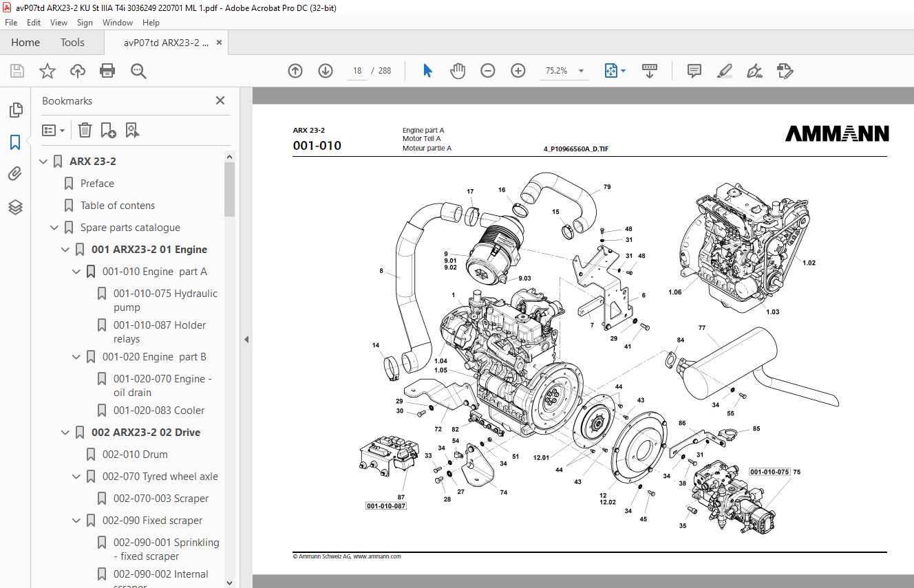The width and height of the screenshot is (914, 588).
Task: Add a sticky note comment
Action: (x=694, y=71)
